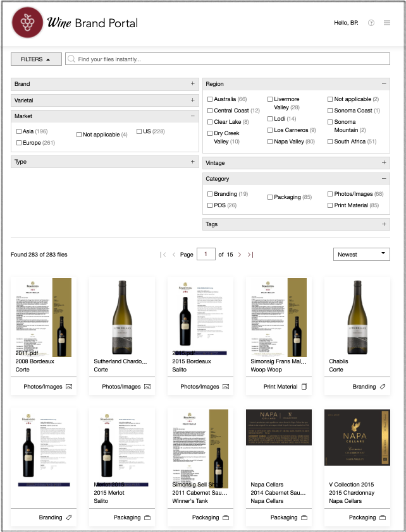Enable the Branding category checkbox

coord(210,194)
